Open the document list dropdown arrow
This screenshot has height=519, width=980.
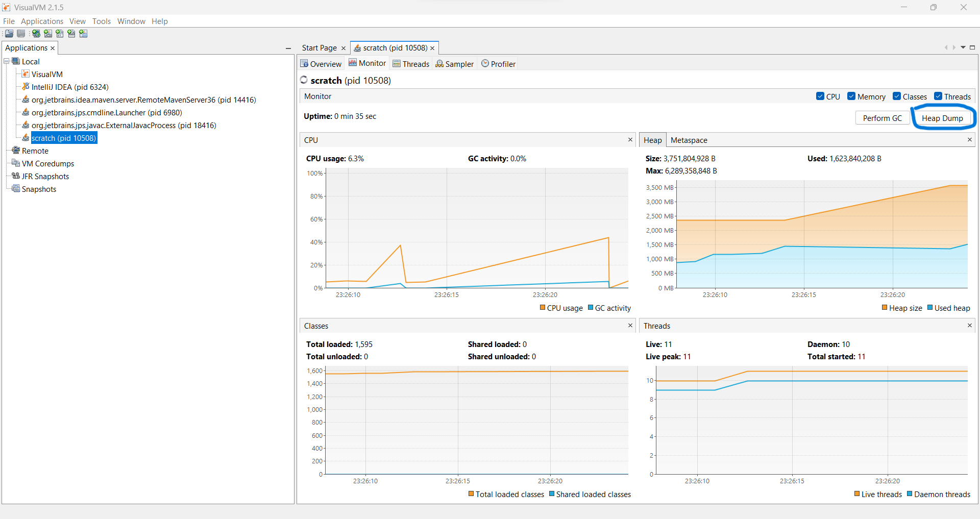coord(963,47)
